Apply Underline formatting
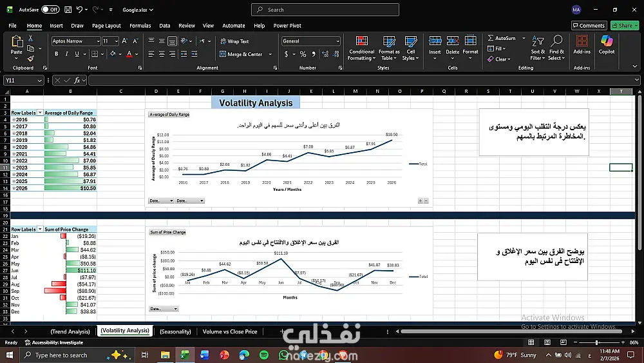 (x=77, y=54)
